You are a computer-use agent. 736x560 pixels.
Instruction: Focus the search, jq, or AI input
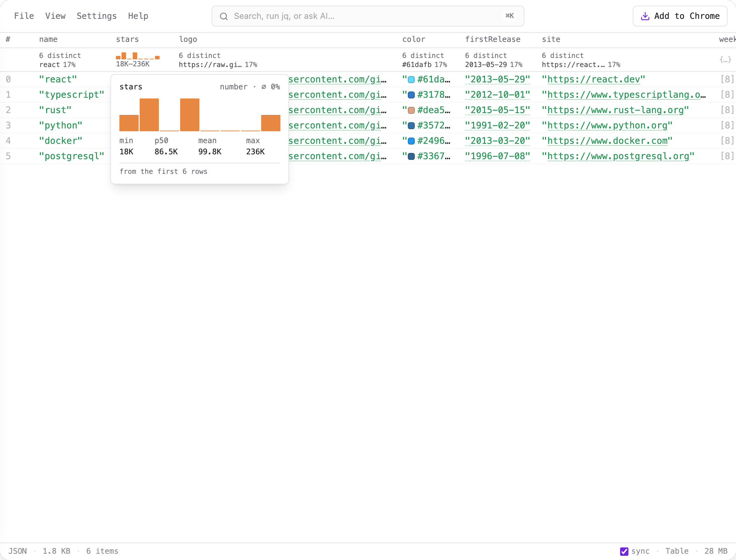[x=368, y=16]
